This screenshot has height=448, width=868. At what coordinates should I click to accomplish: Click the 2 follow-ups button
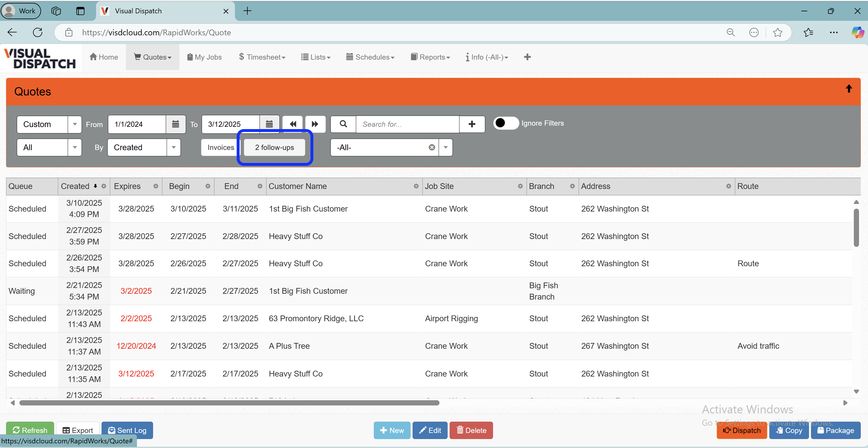pos(274,147)
